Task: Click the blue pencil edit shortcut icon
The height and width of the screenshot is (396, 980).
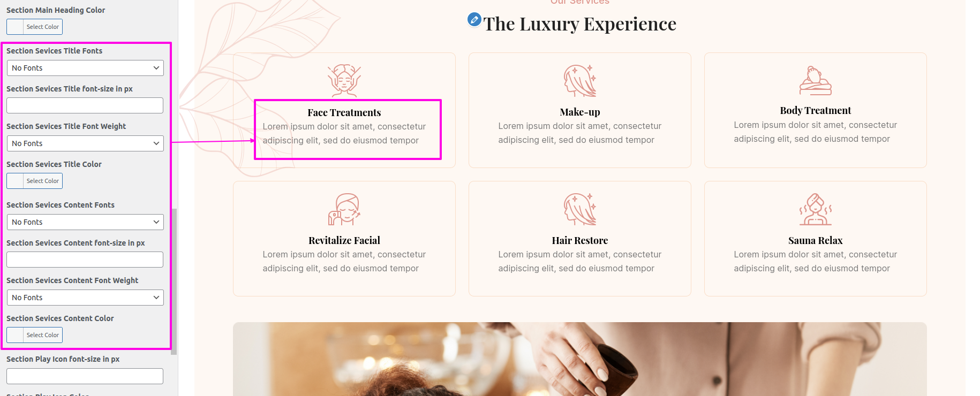Action: [x=474, y=20]
